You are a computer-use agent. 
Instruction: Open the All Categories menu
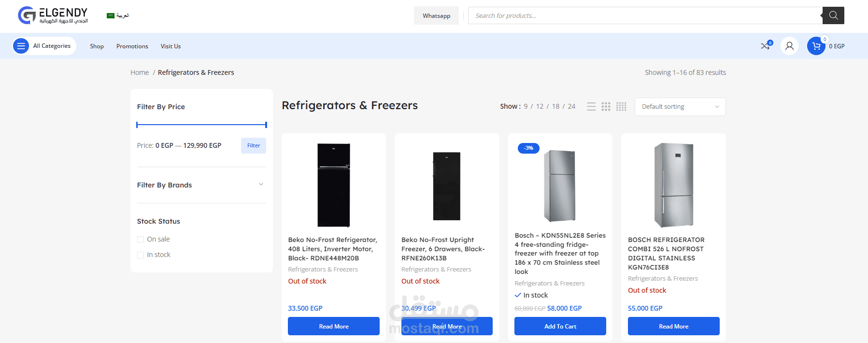pos(44,46)
